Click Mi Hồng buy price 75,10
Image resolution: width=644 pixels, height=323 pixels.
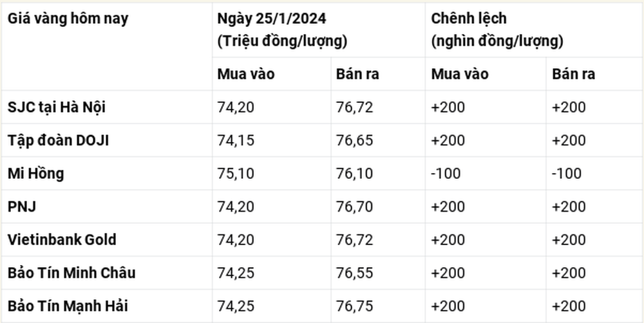pyautogui.click(x=236, y=174)
